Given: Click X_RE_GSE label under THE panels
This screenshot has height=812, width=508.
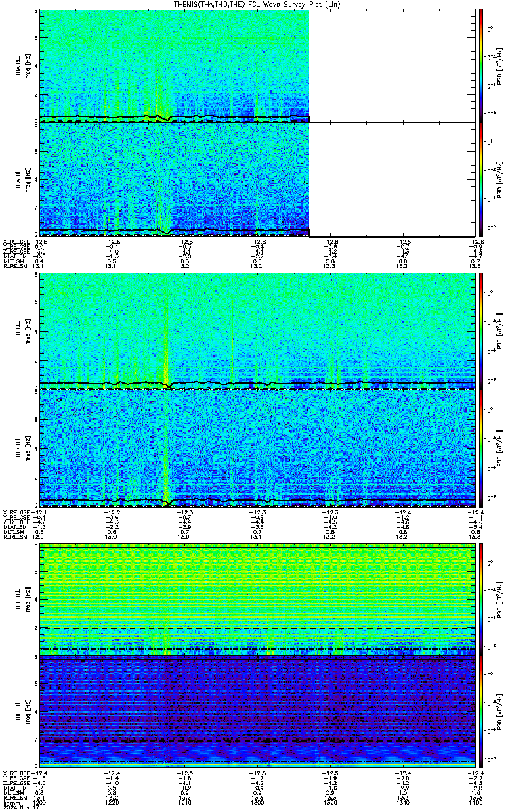Looking at the screenshot, I should (x=16, y=771).
